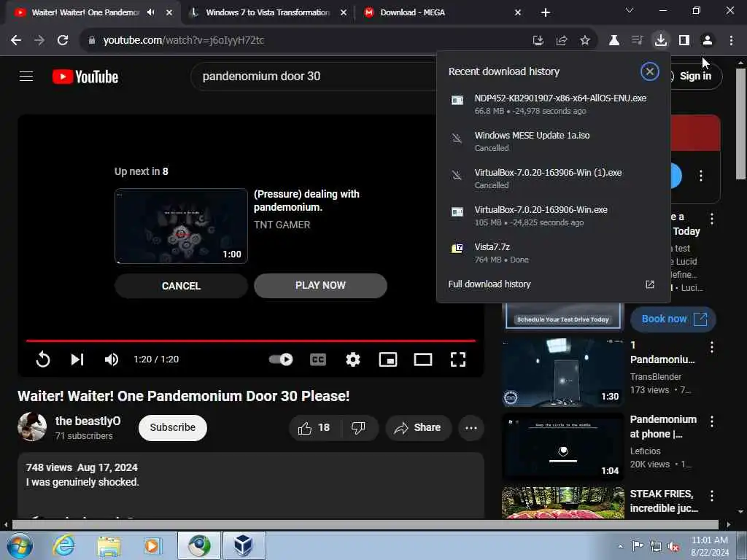
Task: Click the YouTube logo
Action: (85, 77)
